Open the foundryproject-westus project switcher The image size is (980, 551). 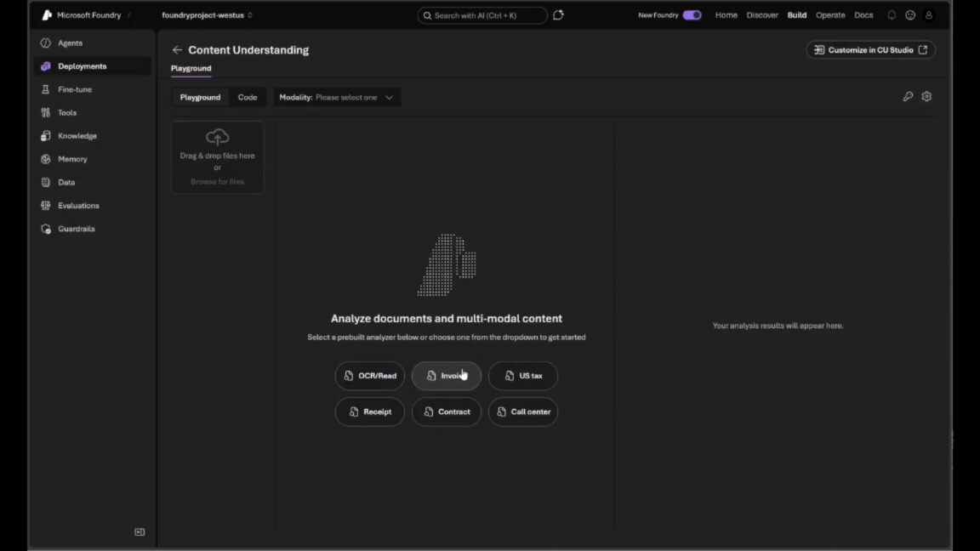click(x=207, y=15)
